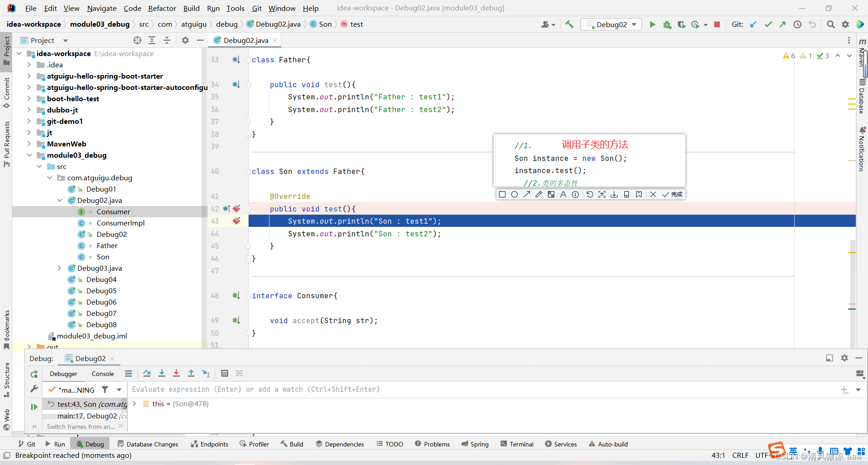Click Force Step Into red arrow icon
Viewport: 868px width, 465px height.
click(176, 373)
